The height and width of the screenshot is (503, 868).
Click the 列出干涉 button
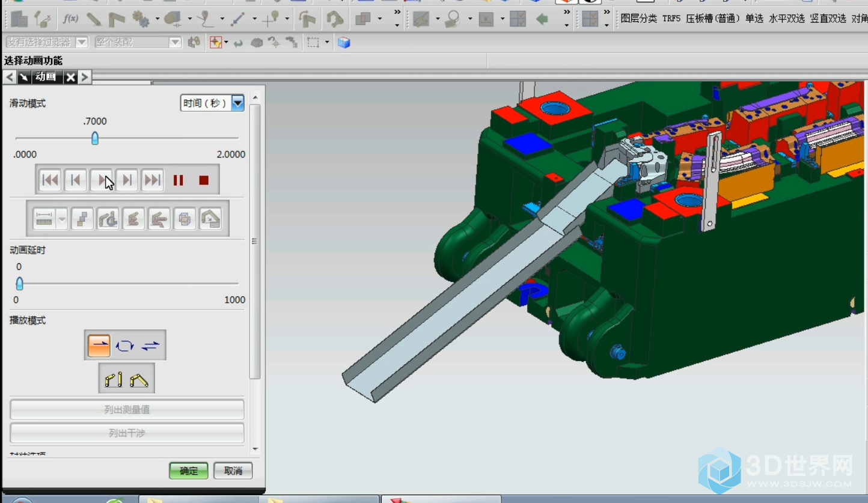pos(127,433)
